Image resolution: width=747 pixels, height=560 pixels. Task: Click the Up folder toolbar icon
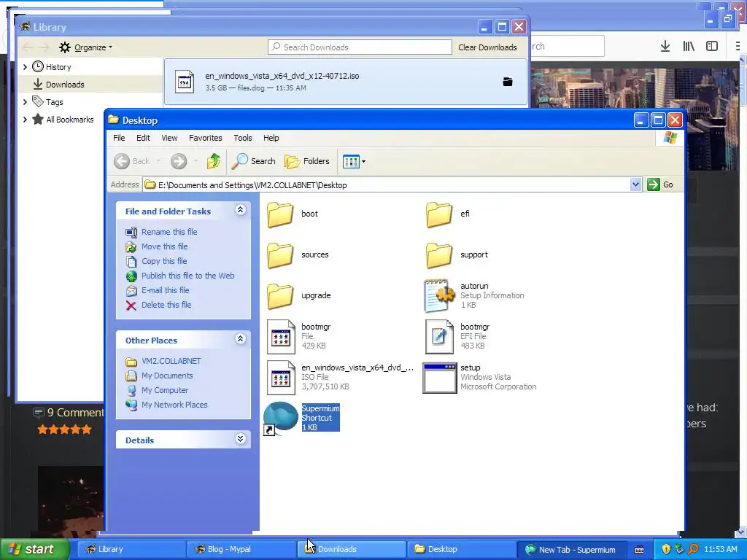point(214,161)
